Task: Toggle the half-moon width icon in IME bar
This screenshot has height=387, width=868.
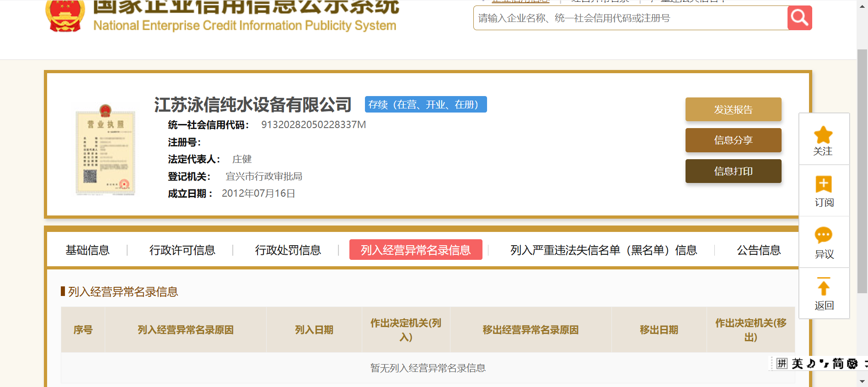Action: pos(811,364)
